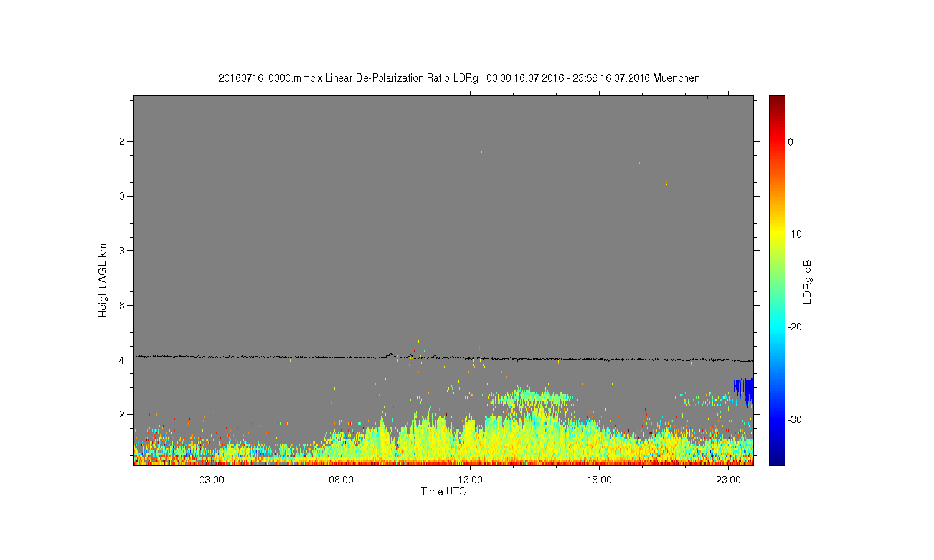
Task: Click the 08:00 time tick label
Action: (341, 480)
